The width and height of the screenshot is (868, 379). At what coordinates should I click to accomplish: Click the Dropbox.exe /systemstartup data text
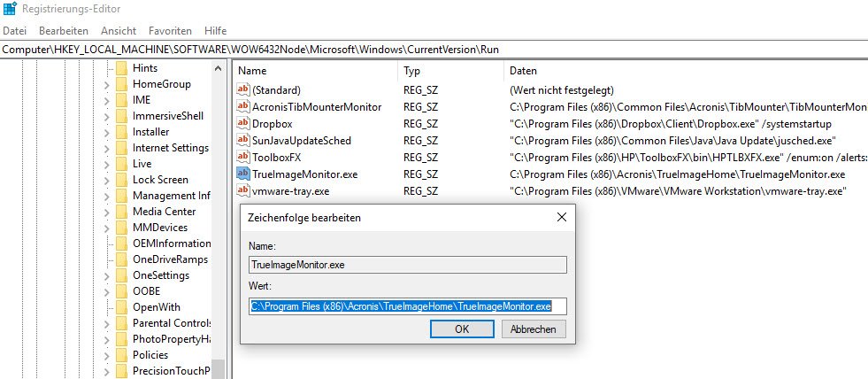click(671, 124)
